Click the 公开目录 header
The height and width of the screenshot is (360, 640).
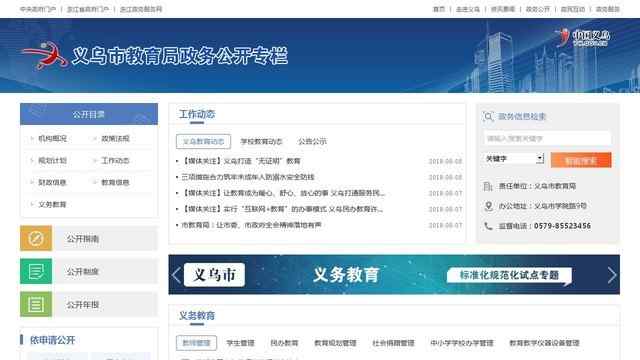pyautogui.click(x=89, y=114)
